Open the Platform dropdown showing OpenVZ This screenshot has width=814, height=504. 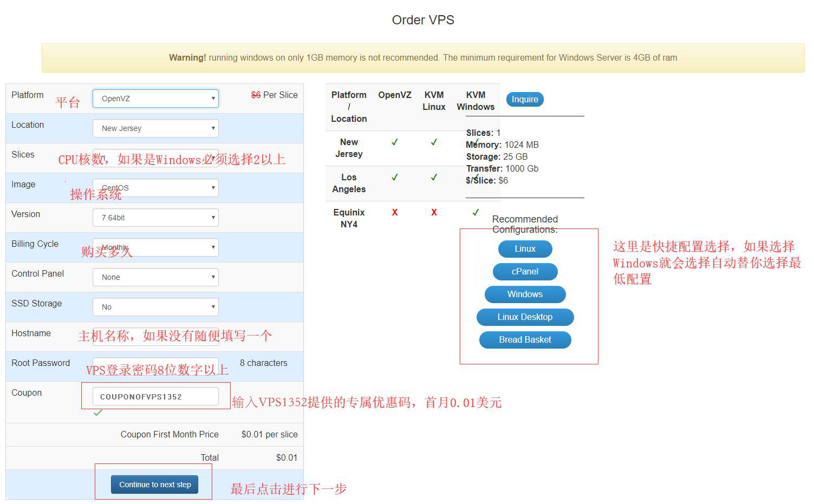(155, 99)
